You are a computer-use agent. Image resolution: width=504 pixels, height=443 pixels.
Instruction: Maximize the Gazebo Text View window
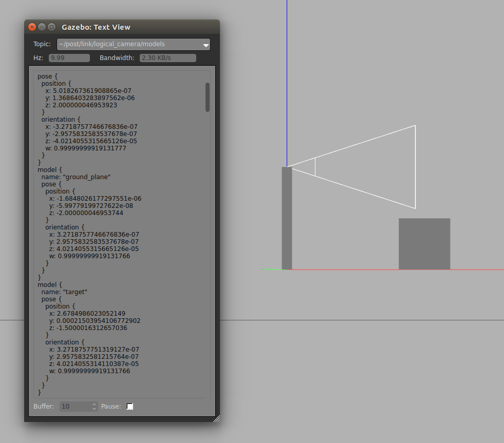click(x=51, y=27)
